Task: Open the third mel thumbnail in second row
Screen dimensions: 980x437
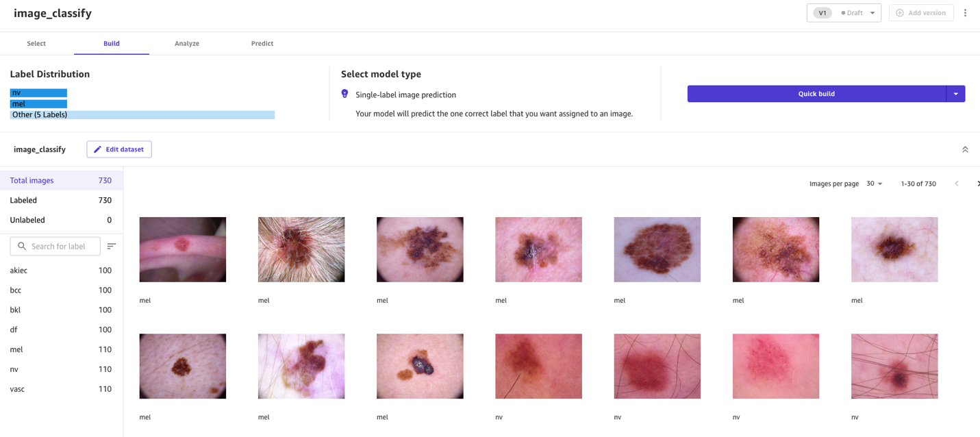Action: 420,366
